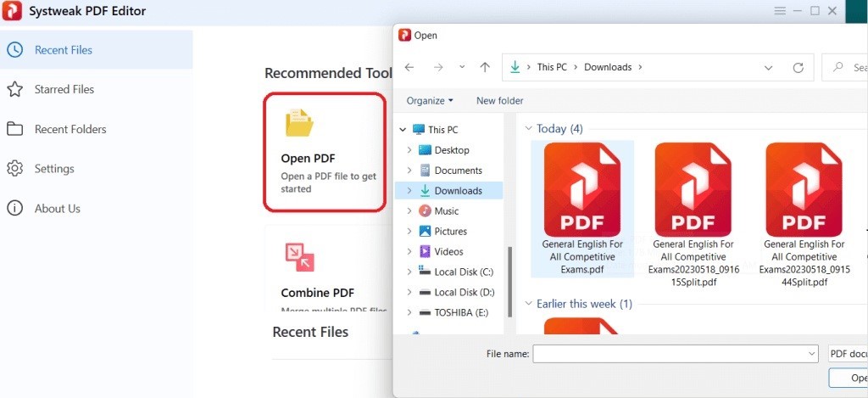Select the PDF ending 091544Split.pdf
Screen dimensions: 868x398
[x=804, y=215]
